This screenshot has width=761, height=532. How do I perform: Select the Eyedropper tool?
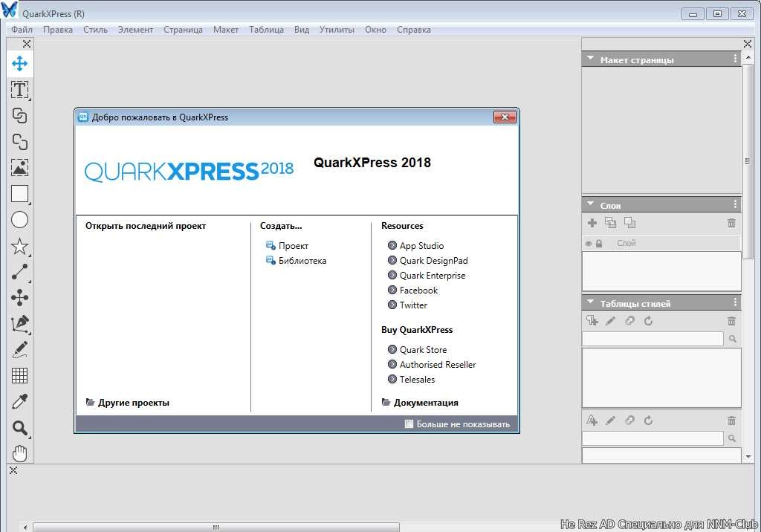19,401
